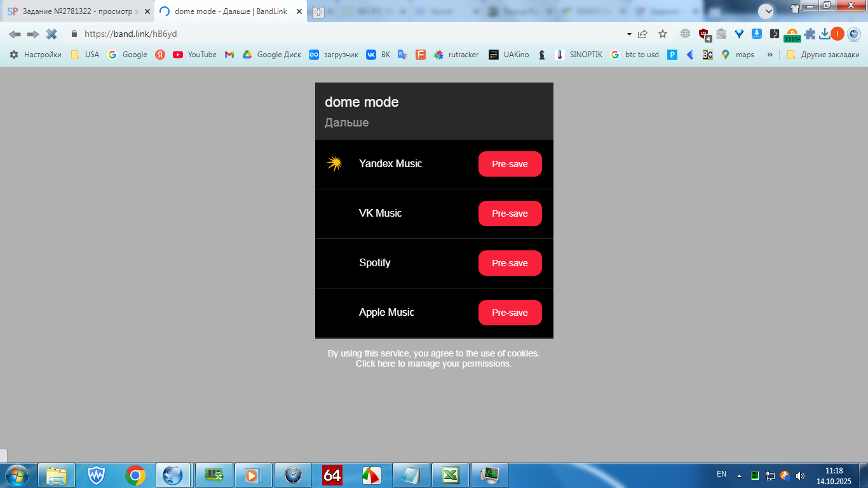Click the volume speaker tray icon
The width and height of the screenshot is (868, 488).
click(x=800, y=475)
